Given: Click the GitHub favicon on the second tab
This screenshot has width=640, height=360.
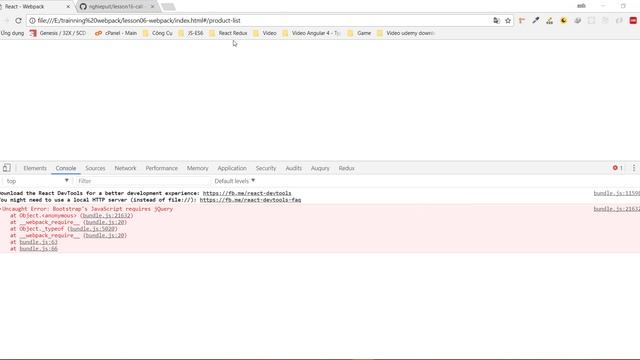Looking at the screenshot, I should tap(83, 7).
